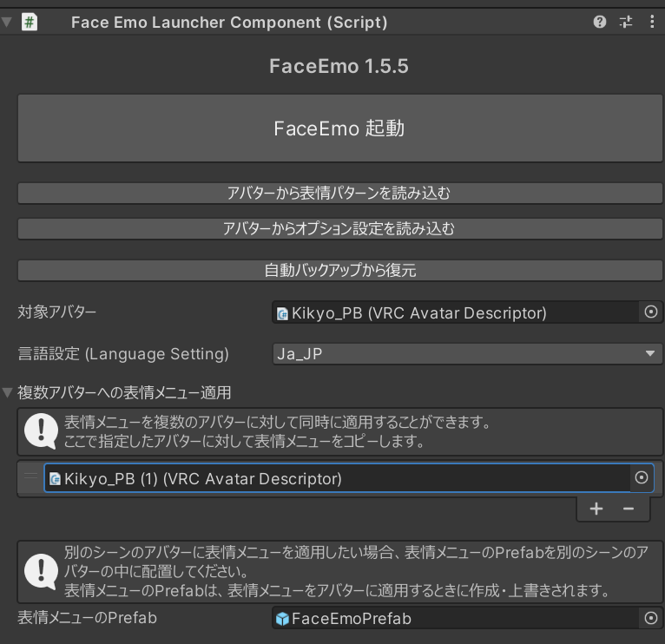Add avatar entry with plus button

(x=596, y=509)
